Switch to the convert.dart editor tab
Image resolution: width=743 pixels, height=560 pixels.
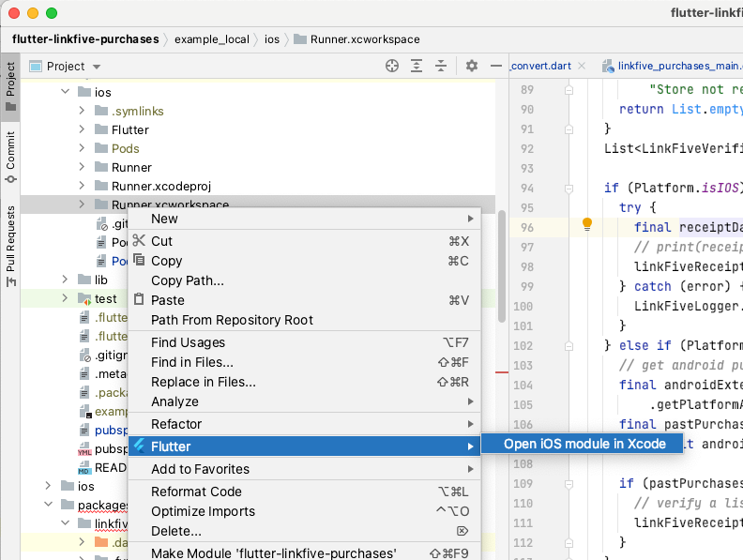click(x=541, y=66)
